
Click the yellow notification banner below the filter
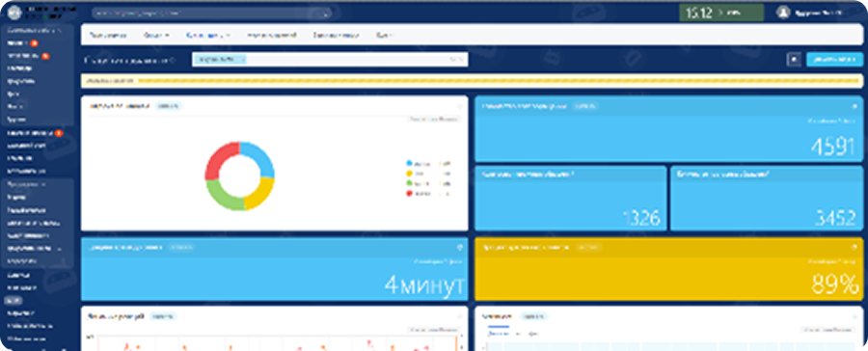pos(472,81)
